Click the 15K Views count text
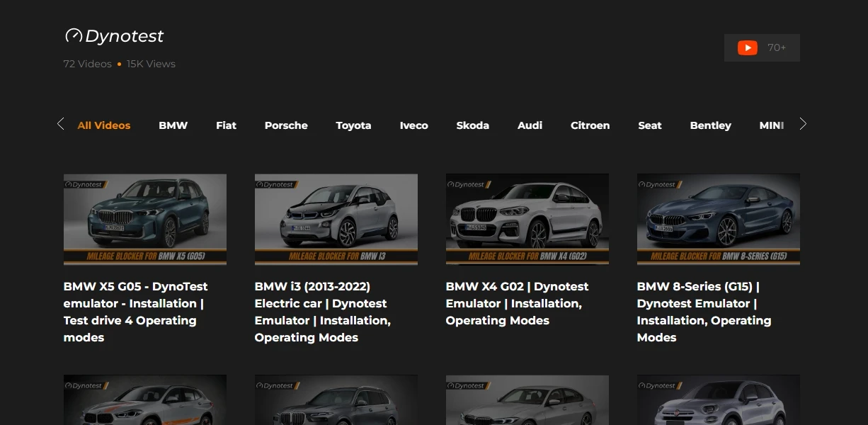The image size is (868, 425). 151,64
